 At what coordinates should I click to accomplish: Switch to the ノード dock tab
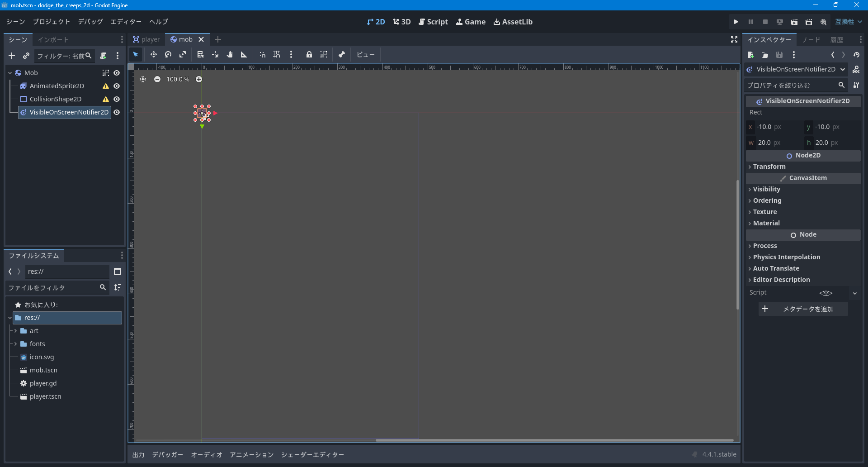811,40
